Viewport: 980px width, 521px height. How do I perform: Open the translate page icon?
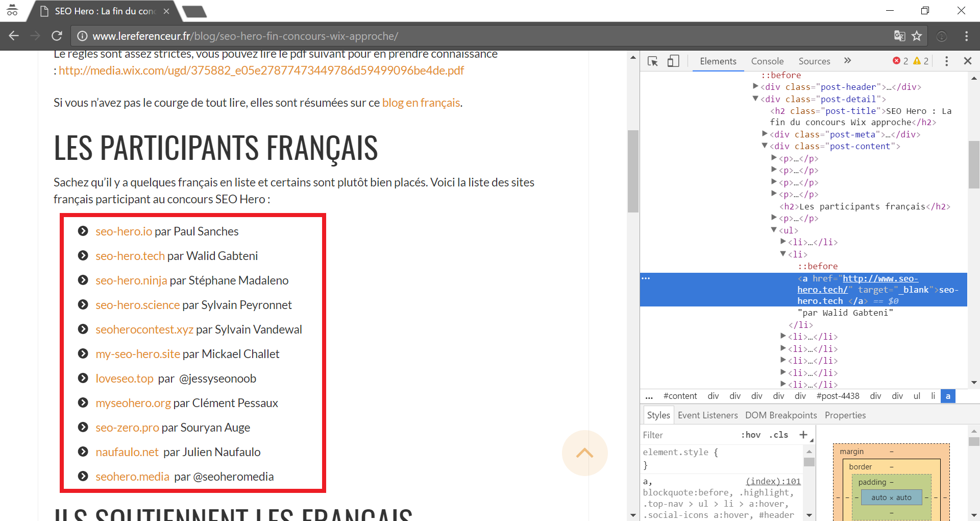tap(899, 36)
